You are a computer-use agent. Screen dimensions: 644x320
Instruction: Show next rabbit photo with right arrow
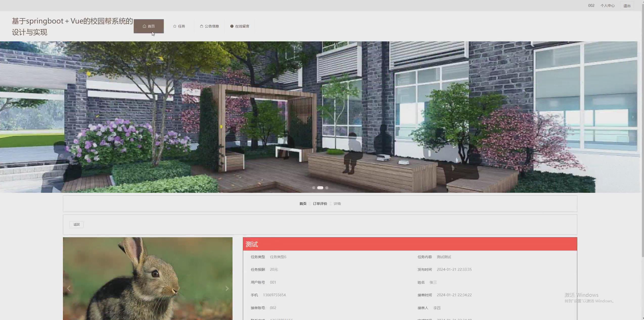(x=227, y=288)
